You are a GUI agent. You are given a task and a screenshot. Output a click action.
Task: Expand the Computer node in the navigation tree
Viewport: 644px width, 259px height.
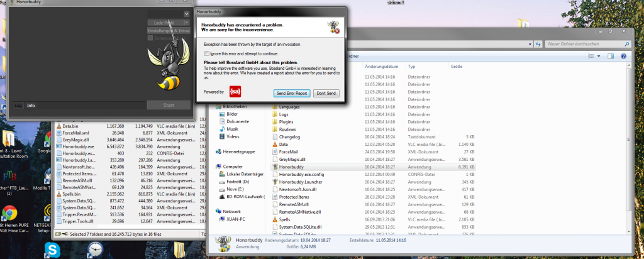click(211, 167)
